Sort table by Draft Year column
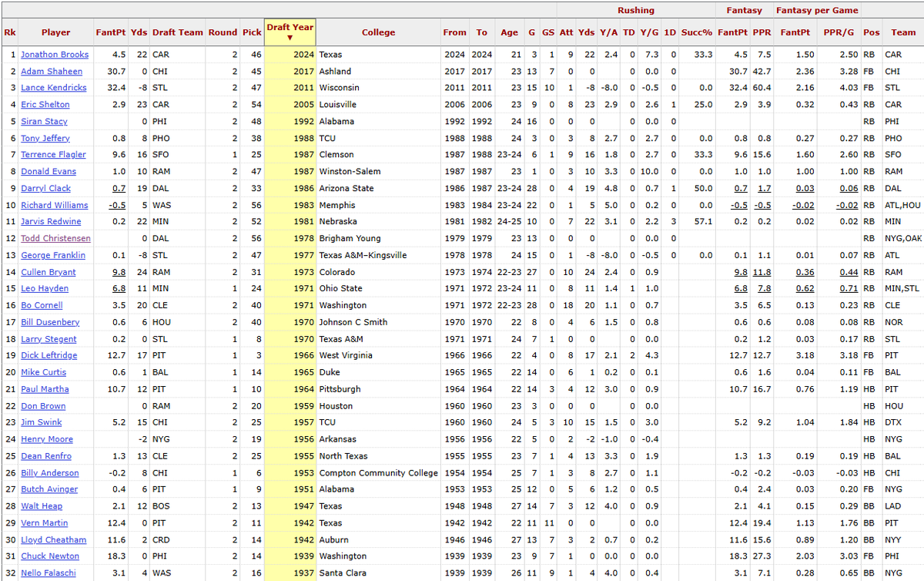The height and width of the screenshot is (581, 924). click(x=290, y=32)
